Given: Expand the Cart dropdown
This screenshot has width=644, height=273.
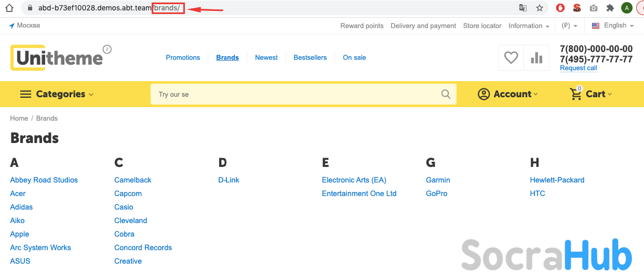Looking at the screenshot, I should pos(591,94).
